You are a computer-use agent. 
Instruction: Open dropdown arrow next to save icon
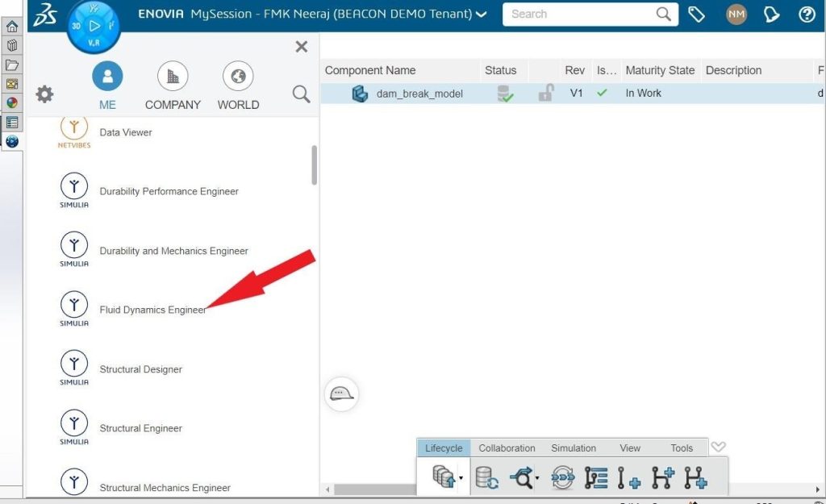461,478
